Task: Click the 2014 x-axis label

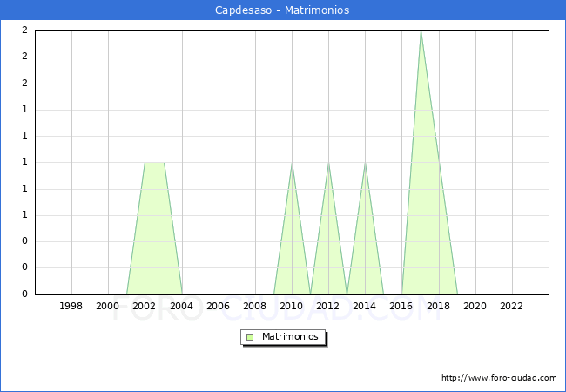Action: 365,306
